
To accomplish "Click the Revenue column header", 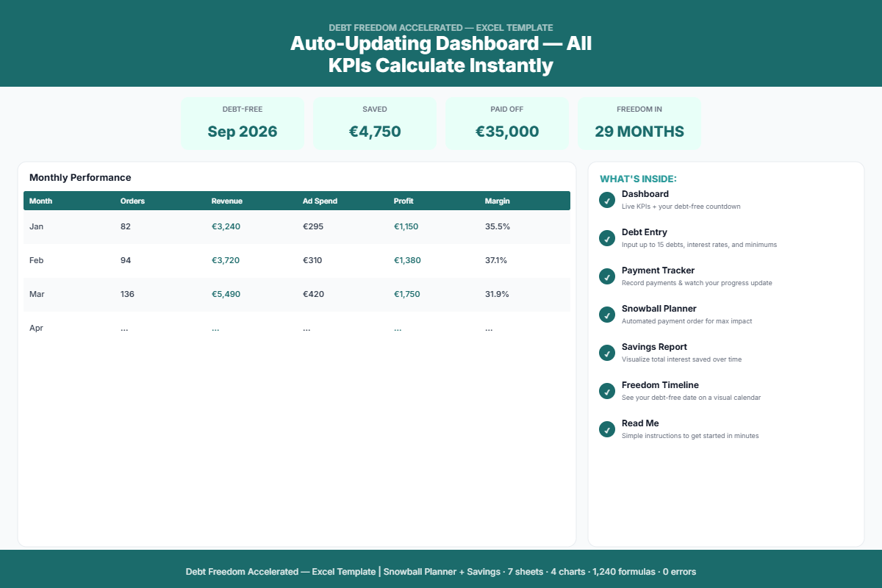I will pyautogui.click(x=226, y=201).
